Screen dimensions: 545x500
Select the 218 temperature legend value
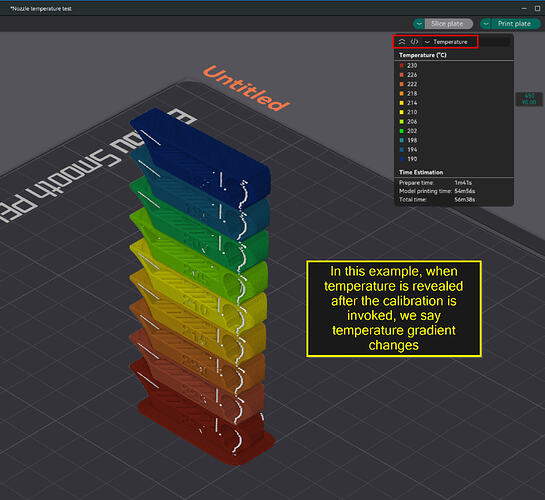point(412,94)
